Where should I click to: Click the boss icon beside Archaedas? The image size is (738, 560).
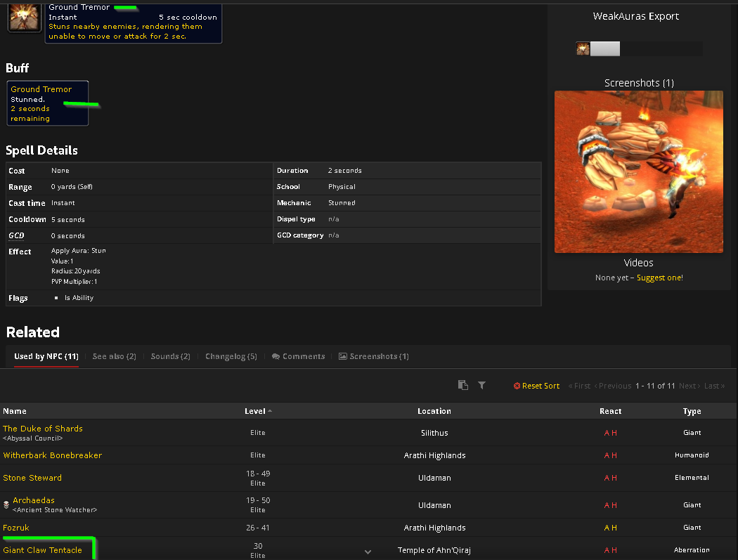tap(6, 504)
